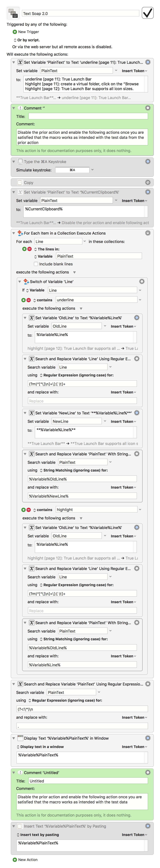Image resolution: width=160 pixels, height=868 pixels.
Task: Collapse the Comment '' action
Action: pyautogui.click(x=13, y=108)
